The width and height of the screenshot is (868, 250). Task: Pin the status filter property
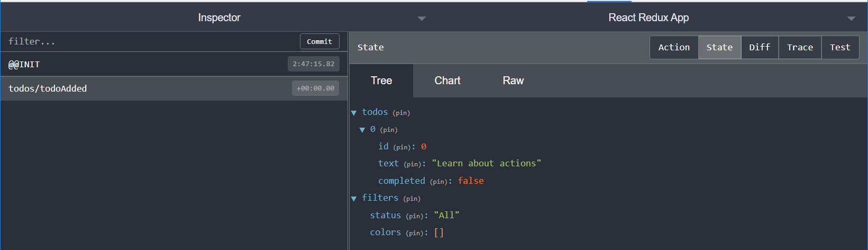[416, 216]
